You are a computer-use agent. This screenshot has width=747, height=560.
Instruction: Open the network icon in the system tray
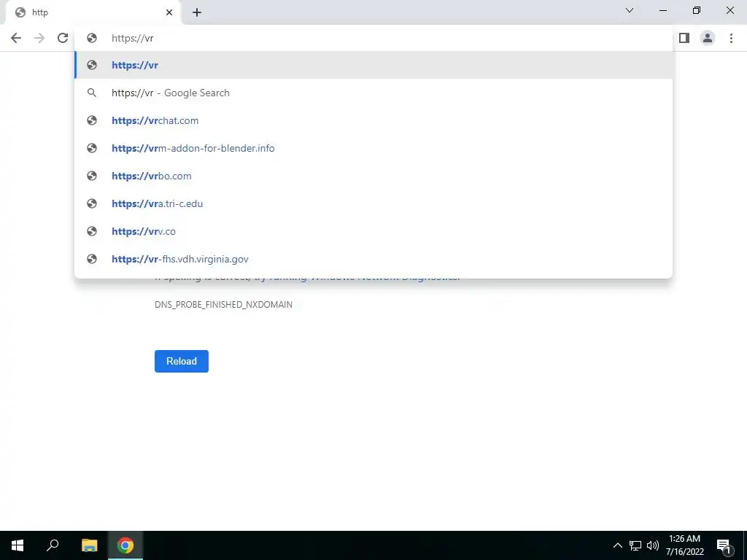[635, 545]
